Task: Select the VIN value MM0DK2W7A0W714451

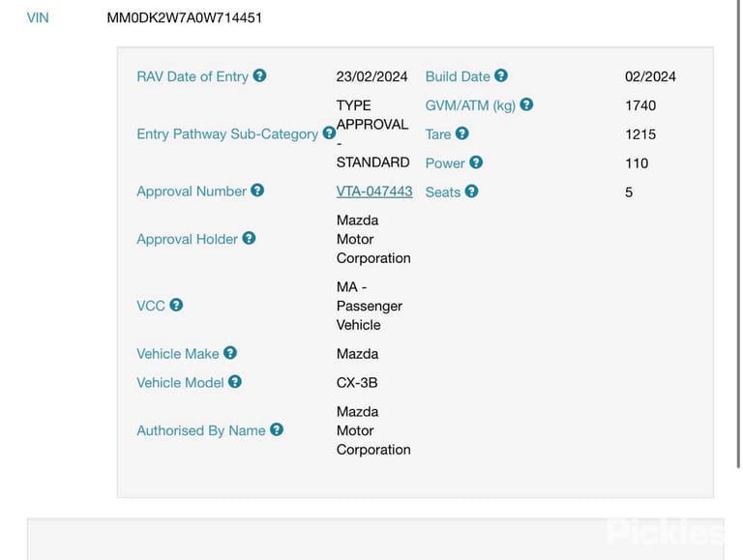Action: click(185, 18)
